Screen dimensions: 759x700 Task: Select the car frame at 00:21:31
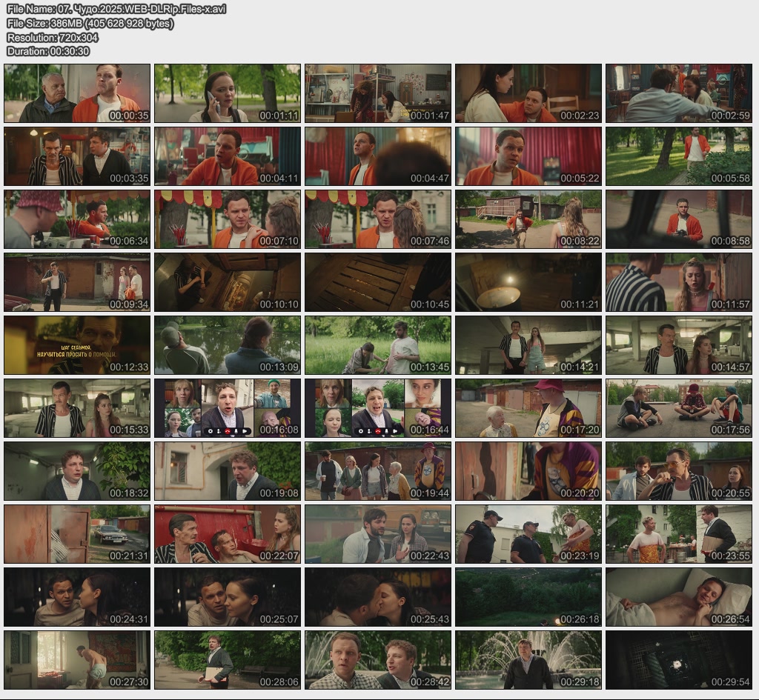point(77,534)
